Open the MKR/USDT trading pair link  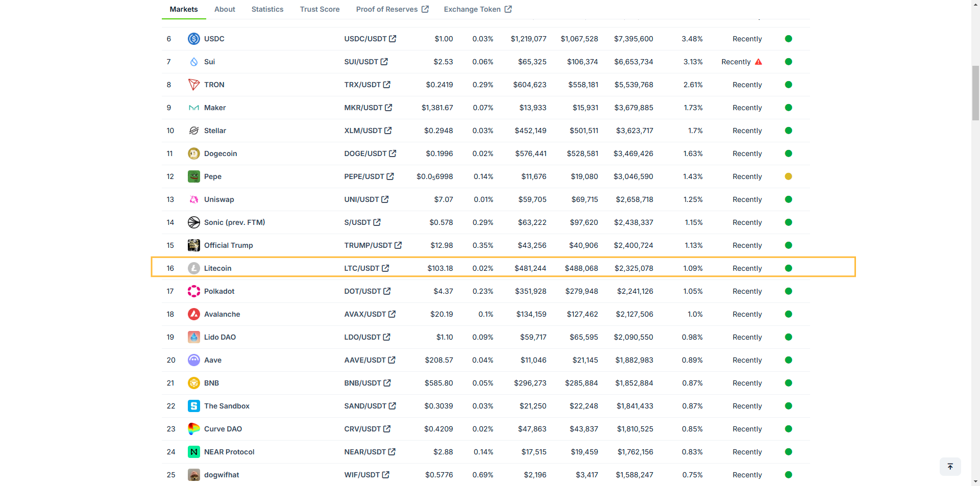369,108
